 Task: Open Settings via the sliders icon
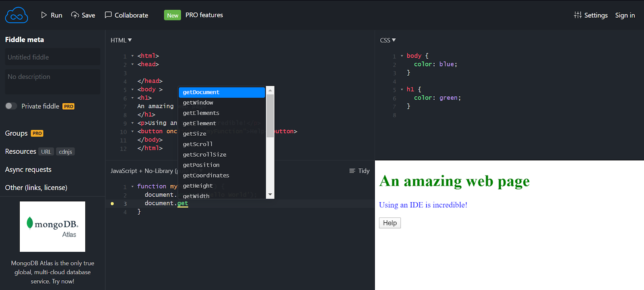(578, 15)
